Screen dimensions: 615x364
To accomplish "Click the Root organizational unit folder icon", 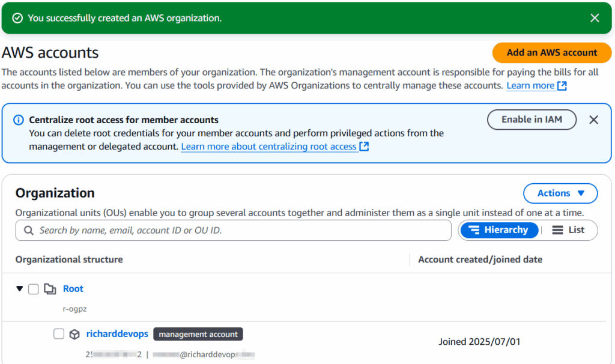I will pos(50,289).
